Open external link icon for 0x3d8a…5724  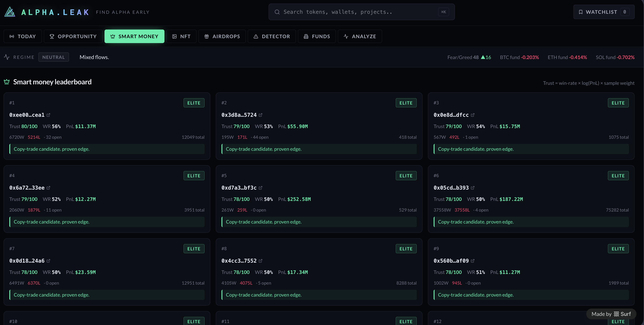pos(261,115)
